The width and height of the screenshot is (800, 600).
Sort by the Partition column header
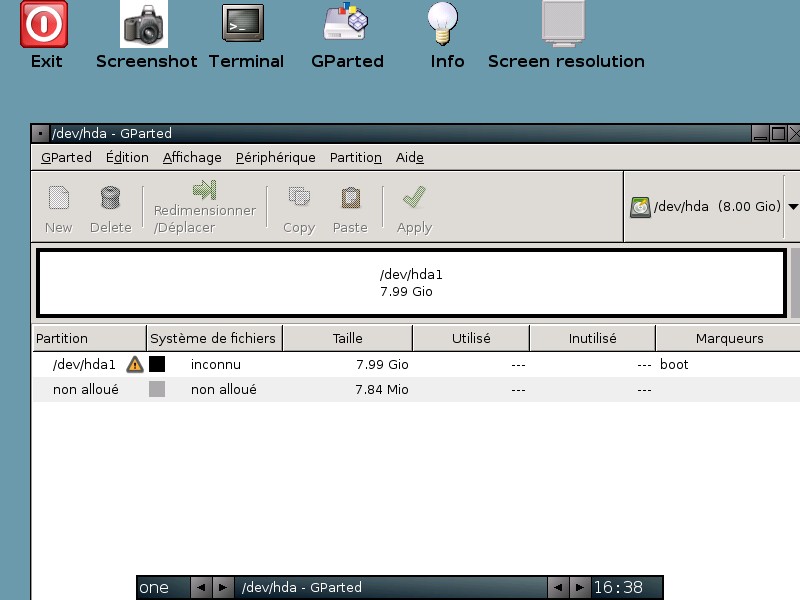(90, 338)
